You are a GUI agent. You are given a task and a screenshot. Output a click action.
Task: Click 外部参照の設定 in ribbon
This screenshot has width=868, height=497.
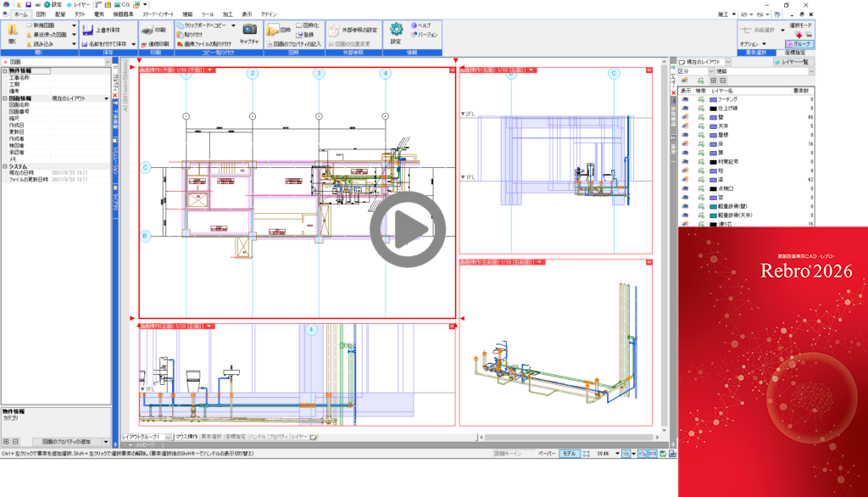[x=353, y=30]
